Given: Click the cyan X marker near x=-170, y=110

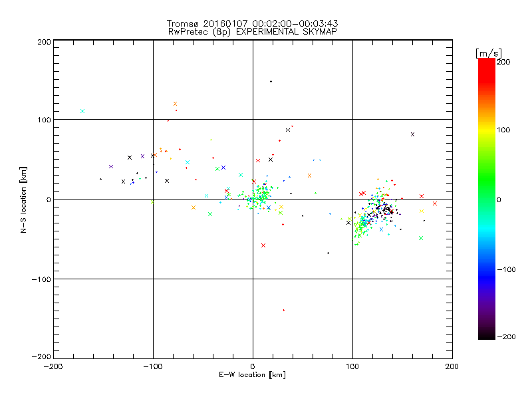Looking at the screenshot, I should pyautogui.click(x=82, y=111).
